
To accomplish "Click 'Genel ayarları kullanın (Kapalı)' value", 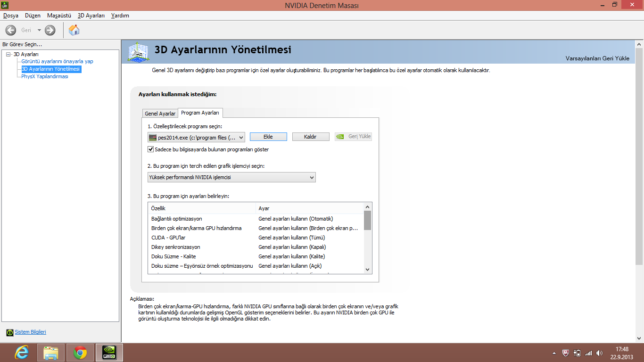I will (292, 247).
